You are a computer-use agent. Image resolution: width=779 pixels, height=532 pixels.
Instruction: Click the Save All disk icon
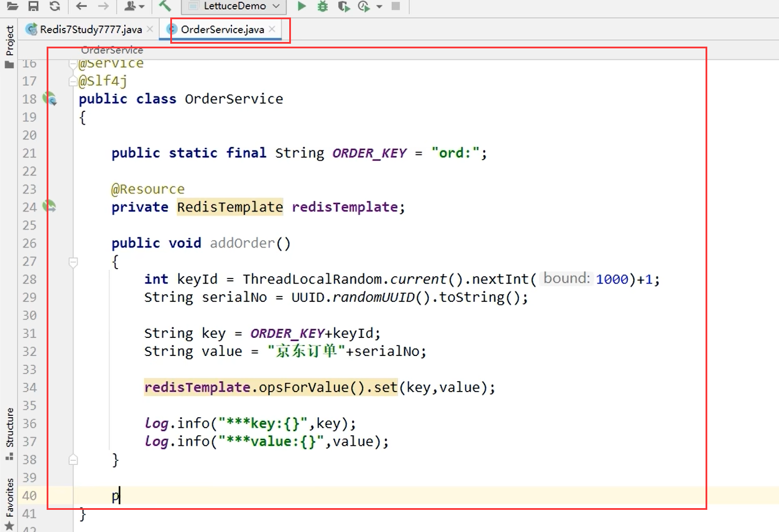click(x=33, y=6)
